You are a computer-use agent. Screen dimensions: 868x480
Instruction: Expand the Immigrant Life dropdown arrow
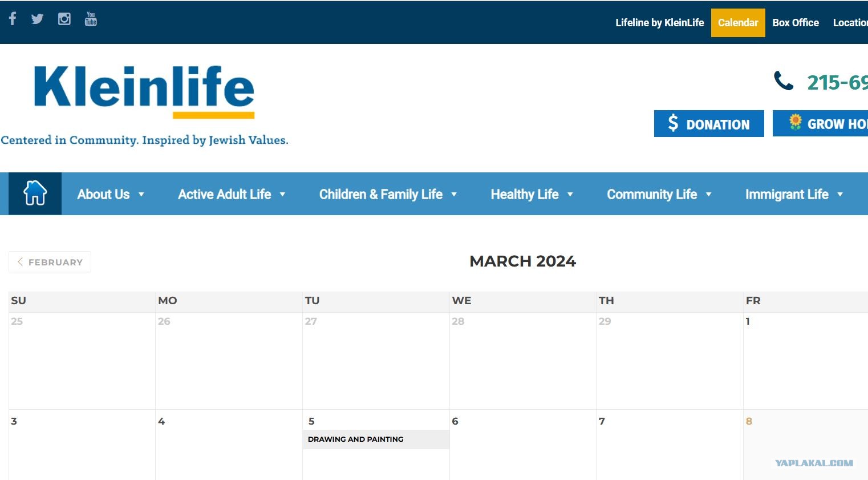[840, 195]
